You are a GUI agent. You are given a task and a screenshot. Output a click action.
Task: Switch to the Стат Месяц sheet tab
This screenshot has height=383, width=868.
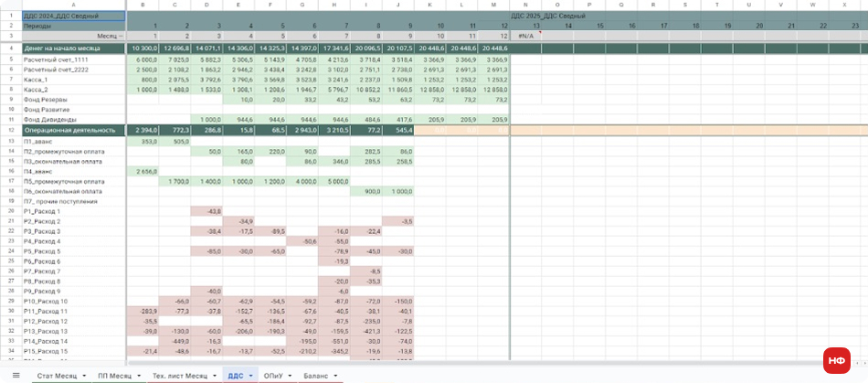click(x=57, y=376)
